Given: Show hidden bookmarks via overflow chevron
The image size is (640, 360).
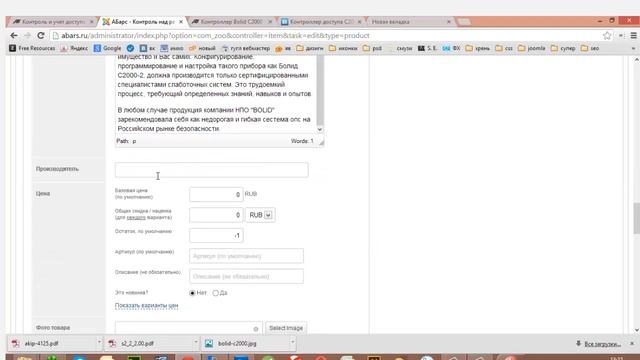Looking at the screenshot, I should pos(633,48).
